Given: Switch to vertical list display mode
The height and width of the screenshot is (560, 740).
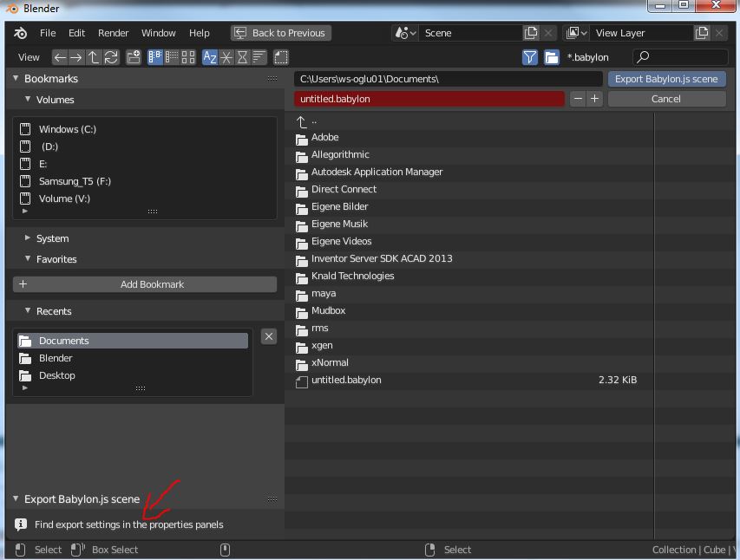Looking at the screenshot, I should click(x=154, y=57).
